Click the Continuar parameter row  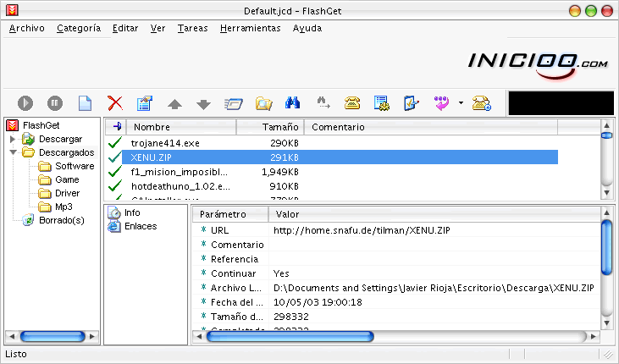click(396, 273)
